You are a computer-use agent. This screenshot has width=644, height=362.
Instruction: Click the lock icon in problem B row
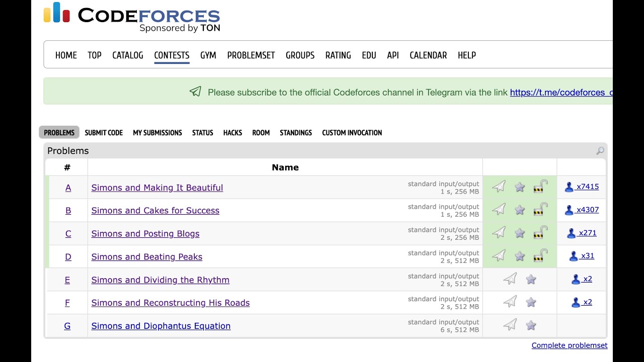(x=540, y=210)
